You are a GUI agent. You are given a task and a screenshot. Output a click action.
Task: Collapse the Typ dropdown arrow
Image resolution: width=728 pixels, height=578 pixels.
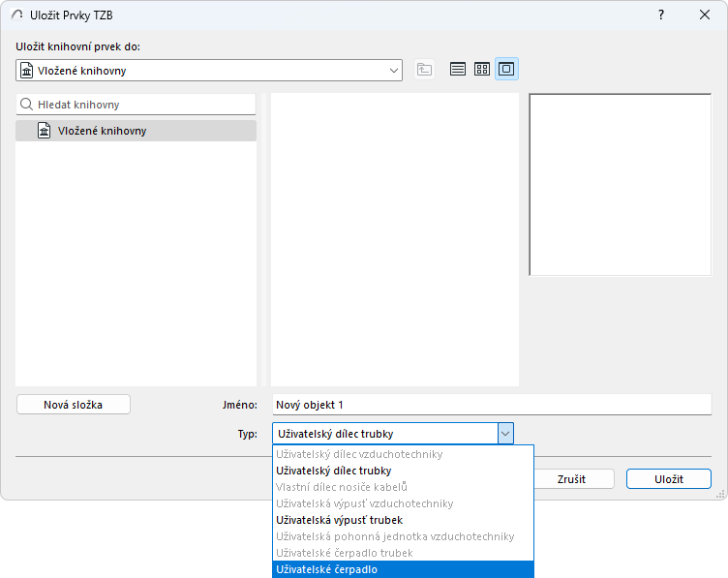[505, 434]
